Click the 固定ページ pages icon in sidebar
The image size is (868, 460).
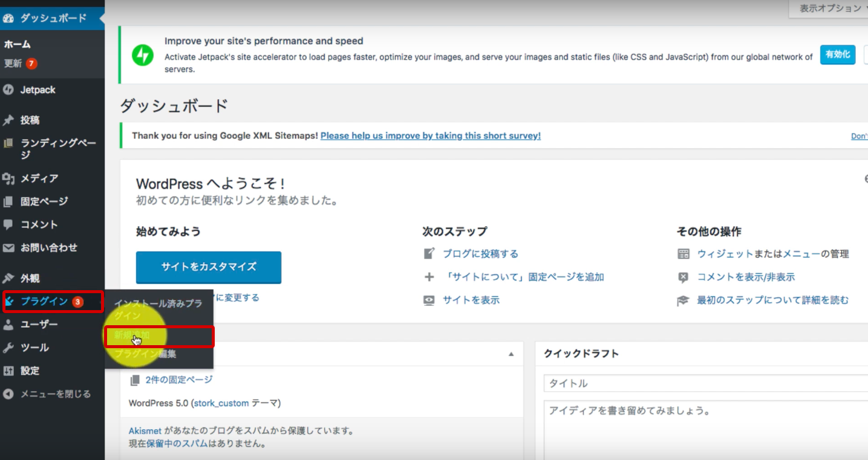[8, 201]
